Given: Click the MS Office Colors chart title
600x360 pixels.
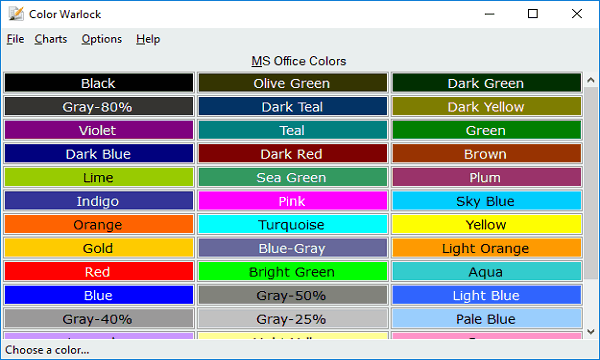Looking at the screenshot, I should click(298, 61).
